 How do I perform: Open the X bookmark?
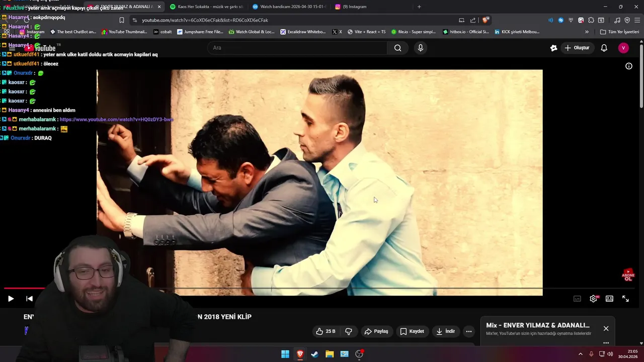coord(337,32)
